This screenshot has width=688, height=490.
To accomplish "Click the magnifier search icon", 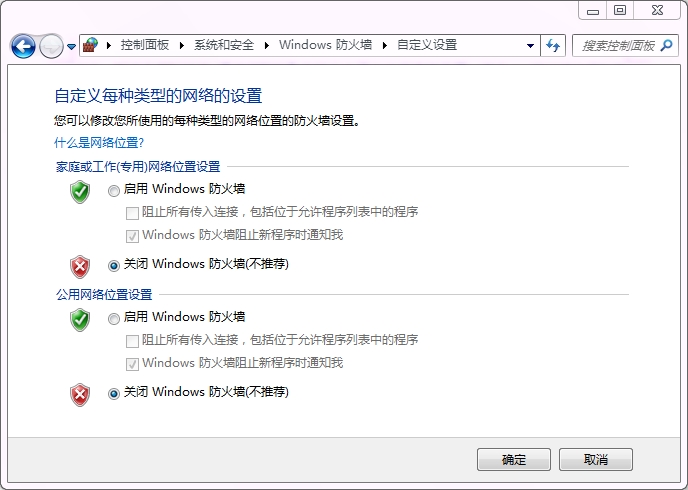I will pos(666,45).
